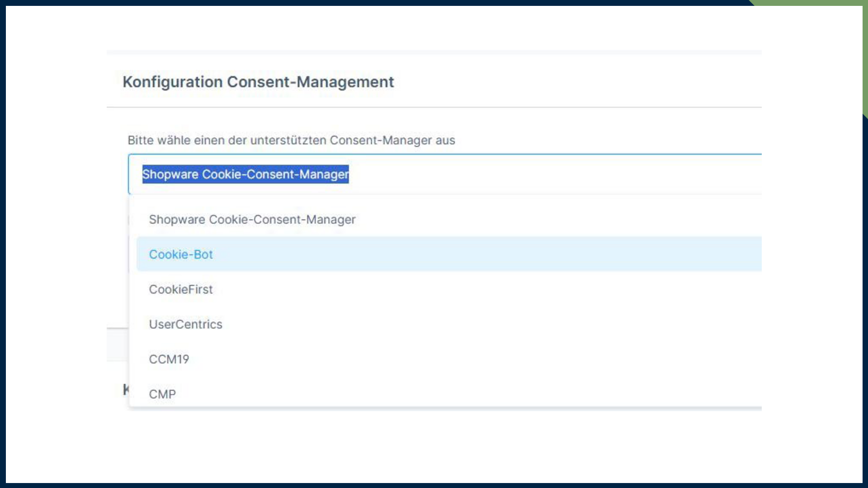Select Cookie-Bot from the dropdown list
868x488 pixels.
tap(181, 254)
